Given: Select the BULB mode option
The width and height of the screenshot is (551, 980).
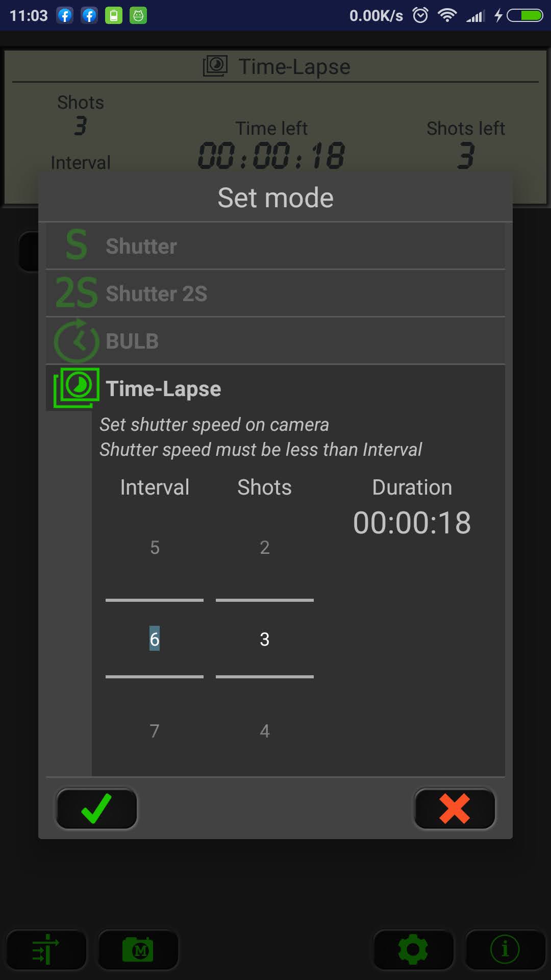Looking at the screenshot, I should (275, 340).
